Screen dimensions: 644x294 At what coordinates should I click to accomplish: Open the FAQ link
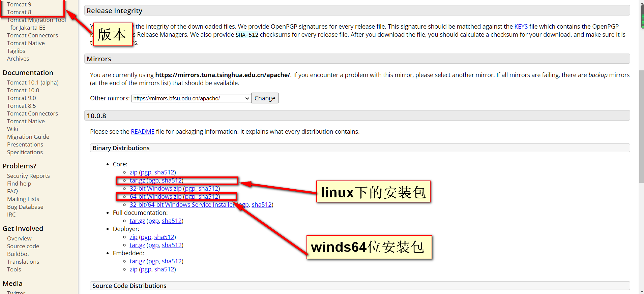click(x=12, y=191)
